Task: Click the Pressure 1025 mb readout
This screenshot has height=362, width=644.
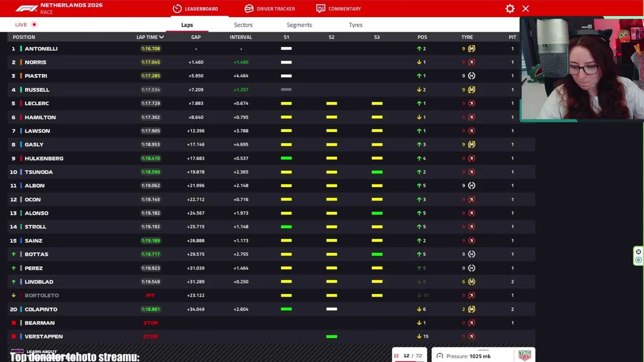Action: pyautogui.click(x=468, y=356)
